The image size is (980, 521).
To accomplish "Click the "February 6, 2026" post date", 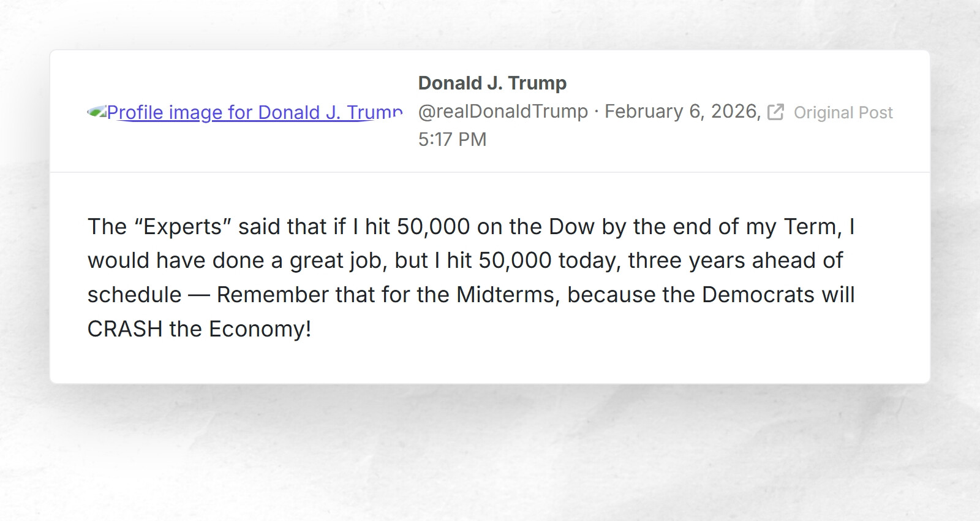I will 682,112.
